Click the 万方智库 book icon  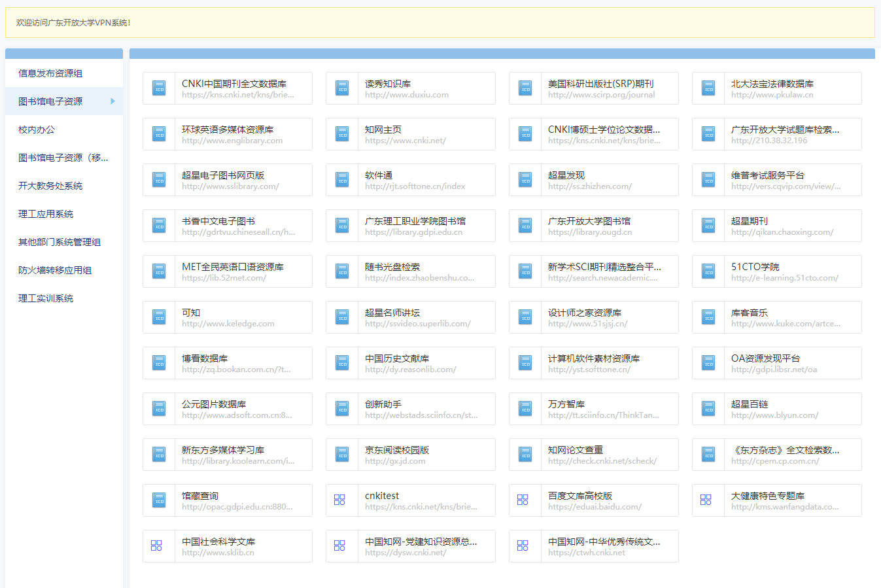pos(525,409)
